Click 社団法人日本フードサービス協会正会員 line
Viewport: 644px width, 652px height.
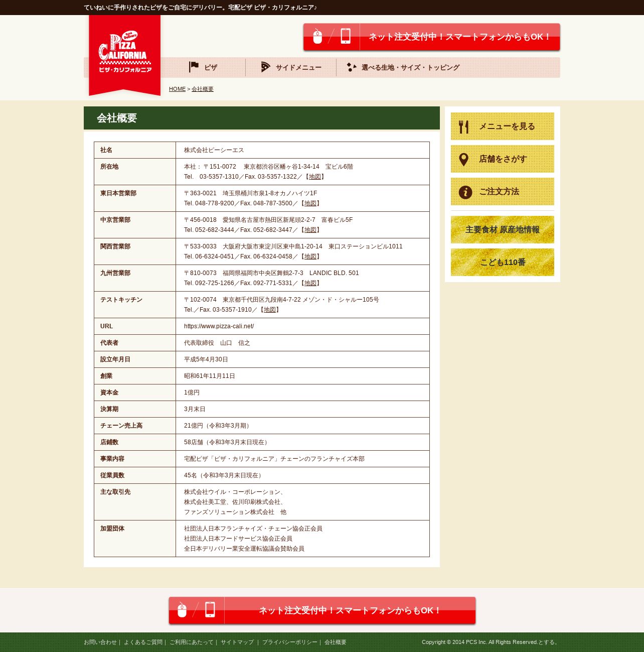coord(238,539)
